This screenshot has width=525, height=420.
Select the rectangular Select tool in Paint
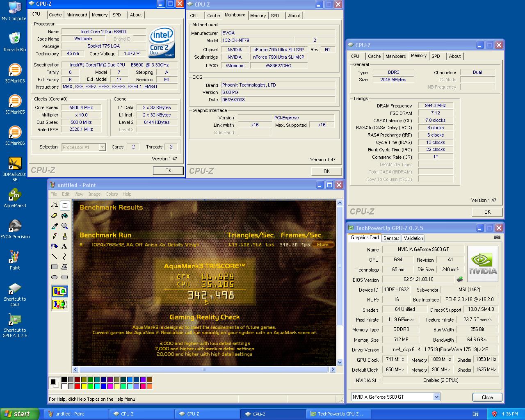click(65, 205)
